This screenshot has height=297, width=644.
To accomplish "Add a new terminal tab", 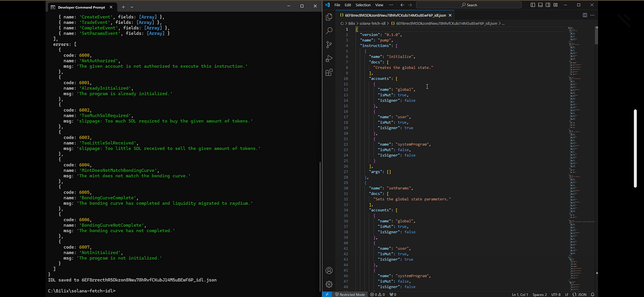I will (123, 7).
